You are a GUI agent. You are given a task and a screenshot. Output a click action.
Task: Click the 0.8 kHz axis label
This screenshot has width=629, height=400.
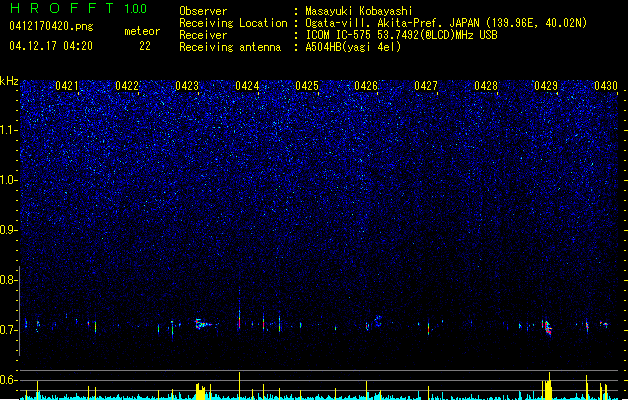pos(9,280)
